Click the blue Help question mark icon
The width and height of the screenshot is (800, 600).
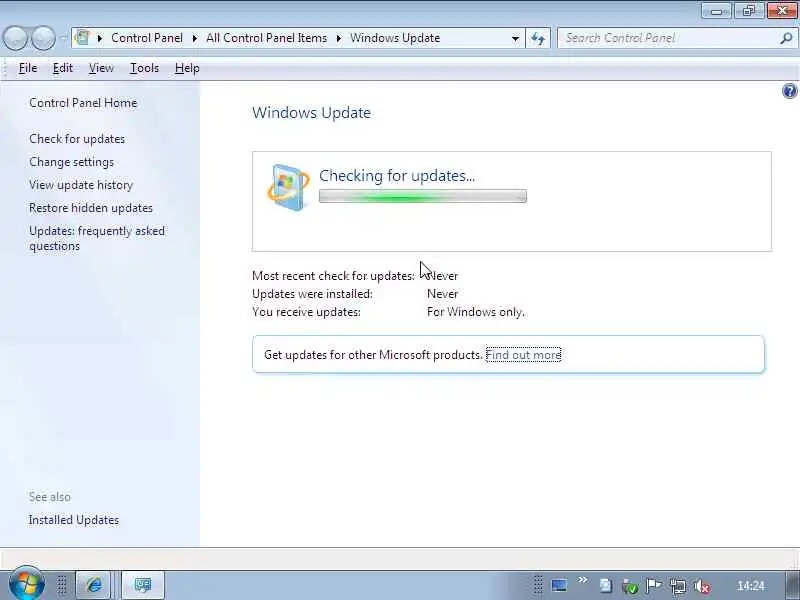tap(789, 91)
